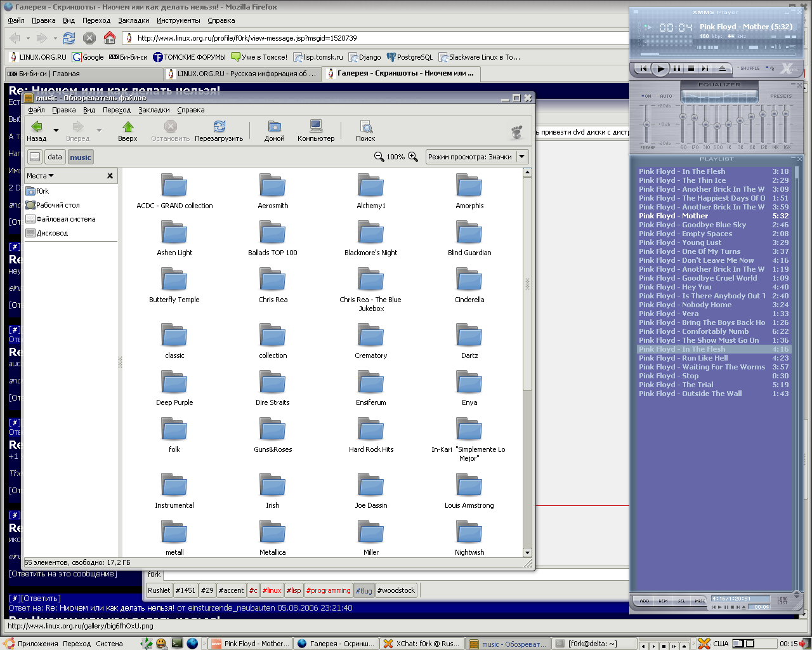Launch file search with Поиск icon

point(365,131)
